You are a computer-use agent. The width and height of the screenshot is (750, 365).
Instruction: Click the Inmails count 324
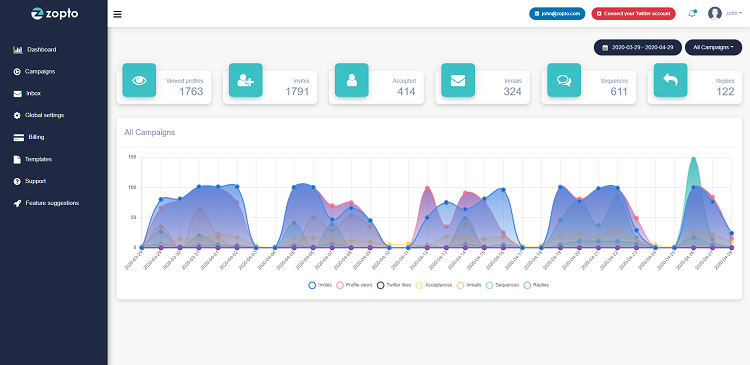tap(512, 92)
